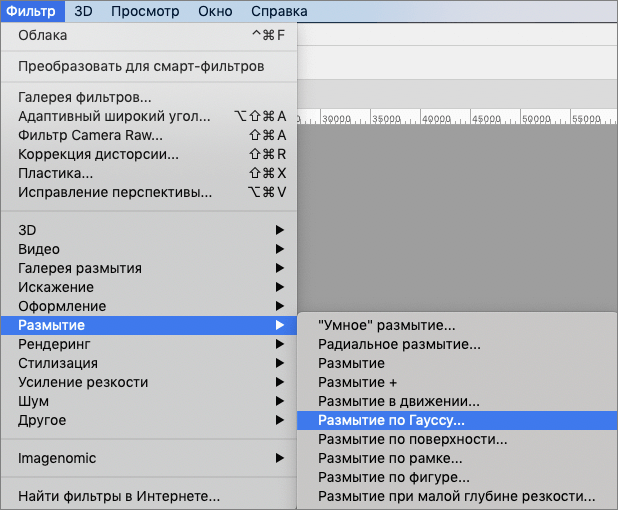The image size is (618, 510).
Task: Expand the Видео submenu
Action: [x=149, y=249]
